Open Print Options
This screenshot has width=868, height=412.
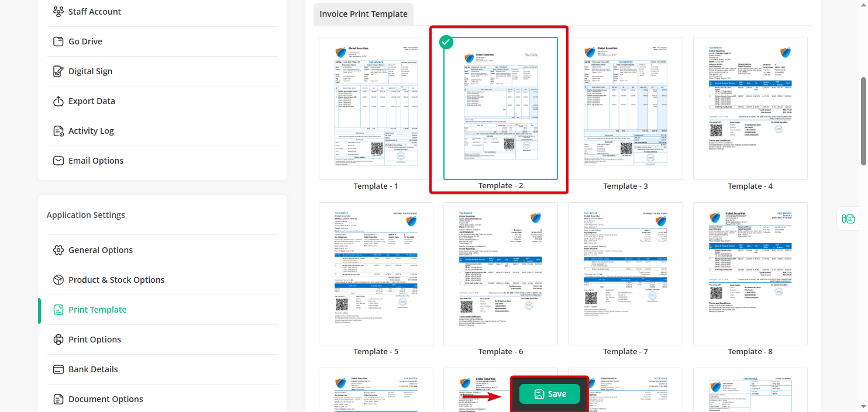[163, 340]
